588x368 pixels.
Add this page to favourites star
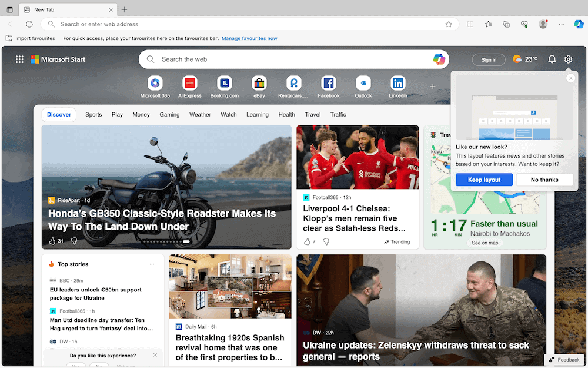pyautogui.click(x=449, y=24)
